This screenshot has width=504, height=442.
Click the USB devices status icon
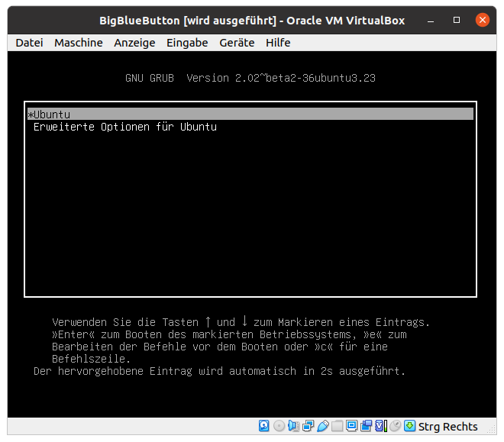point(323,426)
